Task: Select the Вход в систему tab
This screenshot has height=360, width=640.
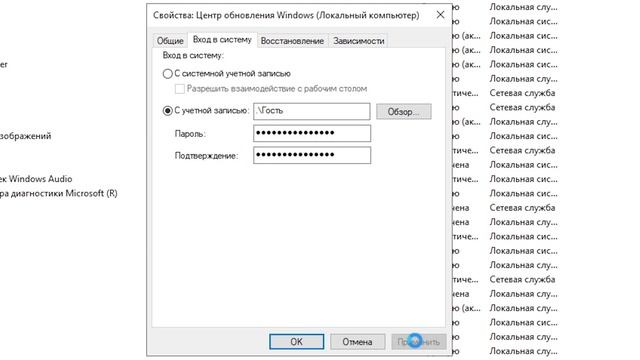Action: (222, 40)
